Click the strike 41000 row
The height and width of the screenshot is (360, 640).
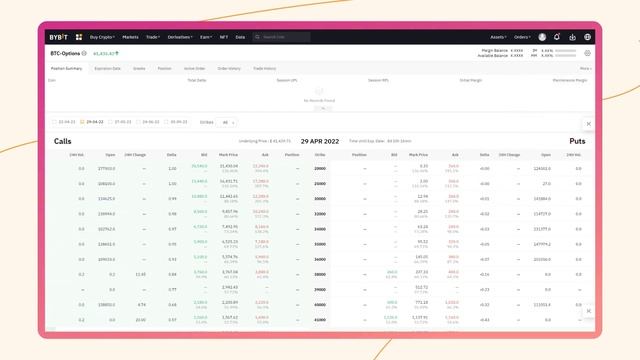point(320,320)
